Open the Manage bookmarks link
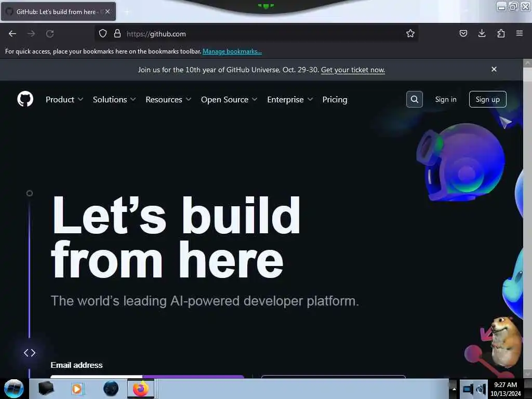 (232, 51)
